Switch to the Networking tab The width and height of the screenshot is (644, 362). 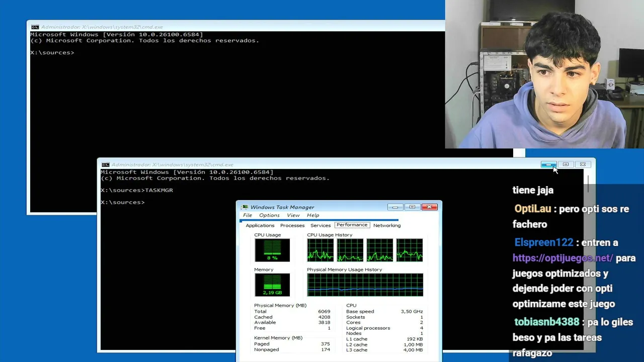pos(387,225)
